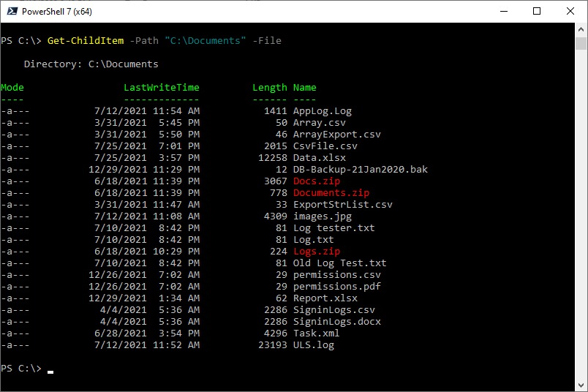Click the length value 778
This screenshot has height=392, width=588.
279,193
